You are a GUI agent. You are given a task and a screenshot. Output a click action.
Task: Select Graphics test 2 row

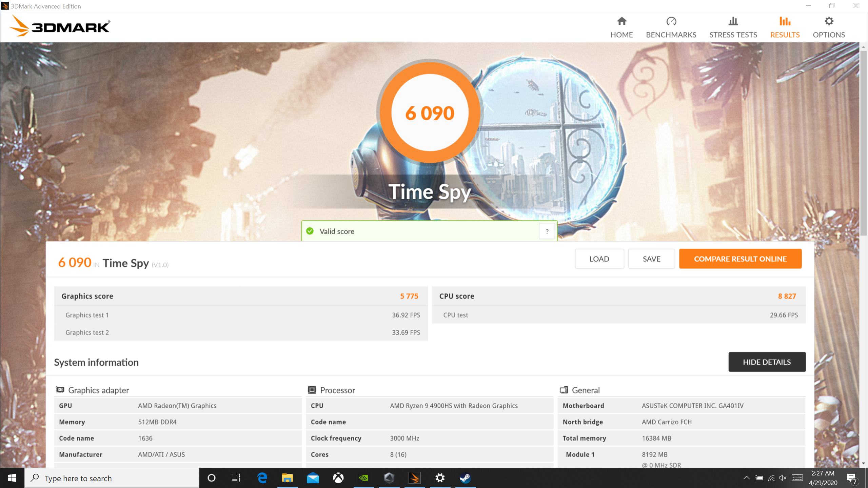(x=241, y=332)
